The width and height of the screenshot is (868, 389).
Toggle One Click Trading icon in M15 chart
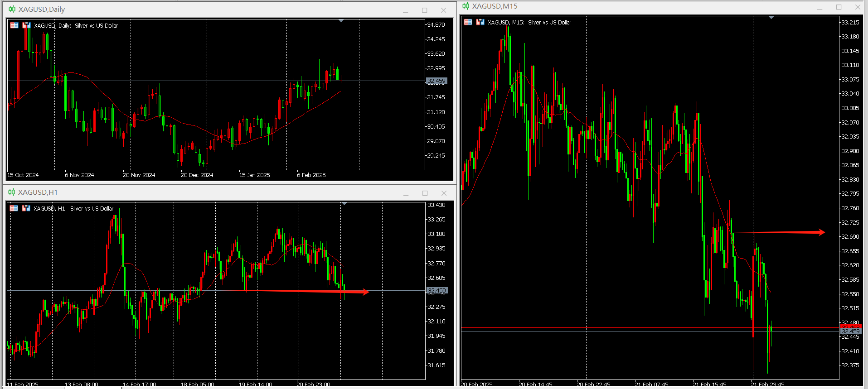pyautogui.click(x=480, y=22)
